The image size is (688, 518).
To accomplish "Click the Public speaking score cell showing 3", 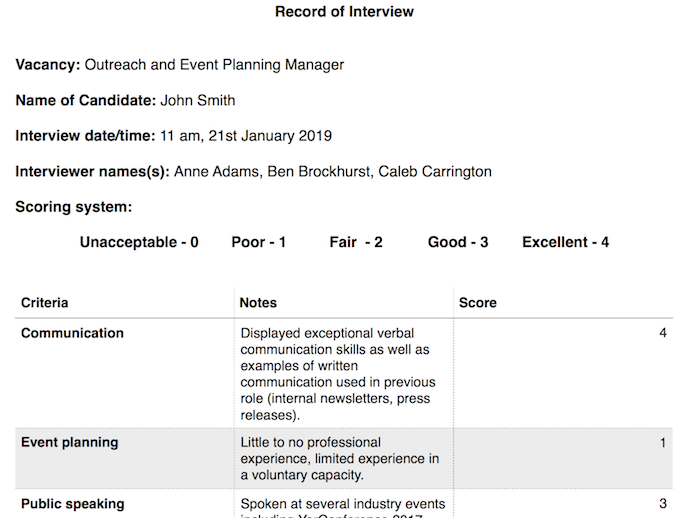I will tap(663, 504).
